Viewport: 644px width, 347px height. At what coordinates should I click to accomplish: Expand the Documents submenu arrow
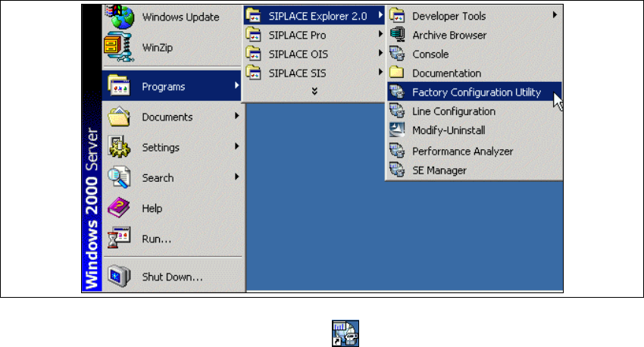click(x=236, y=116)
